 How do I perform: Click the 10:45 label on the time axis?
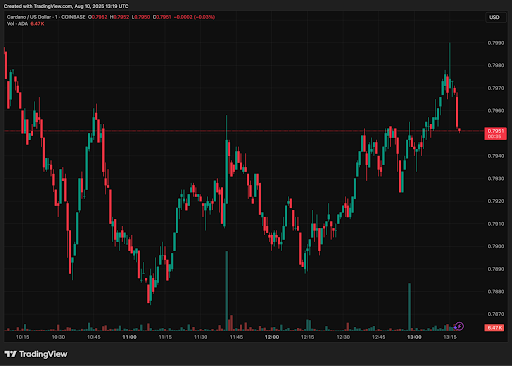tap(94, 337)
